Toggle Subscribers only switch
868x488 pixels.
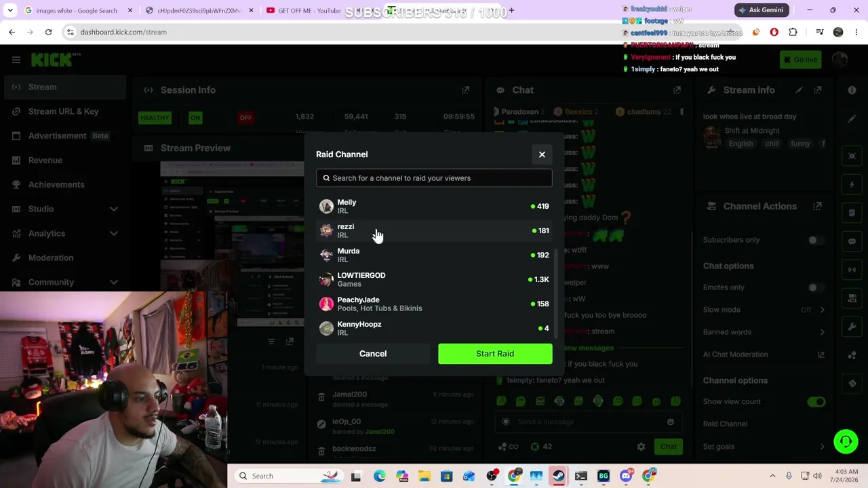(x=816, y=240)
